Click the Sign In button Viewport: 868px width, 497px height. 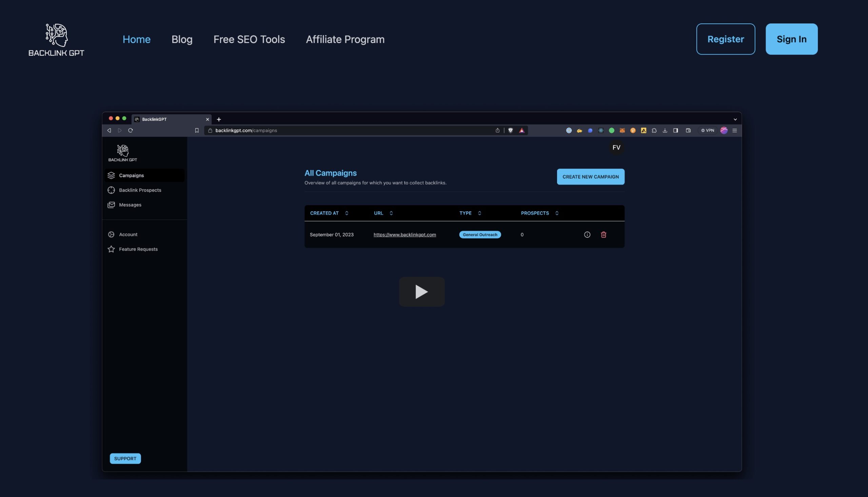tap(791, 39)
